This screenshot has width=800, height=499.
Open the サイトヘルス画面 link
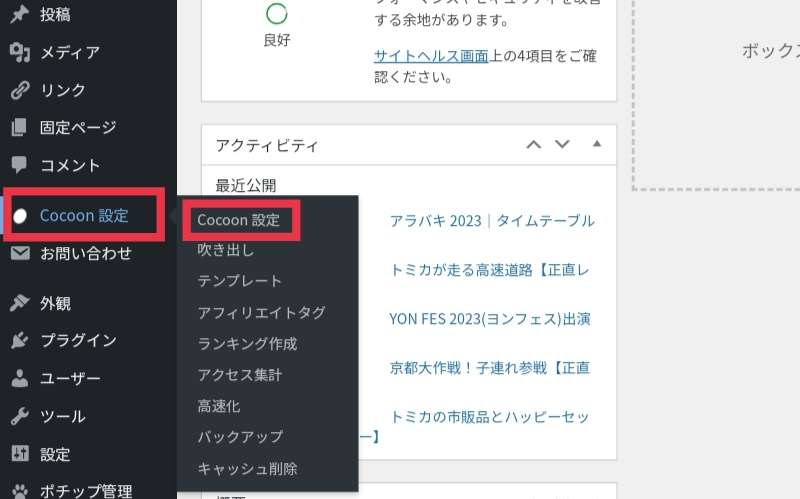pos(431,56)
